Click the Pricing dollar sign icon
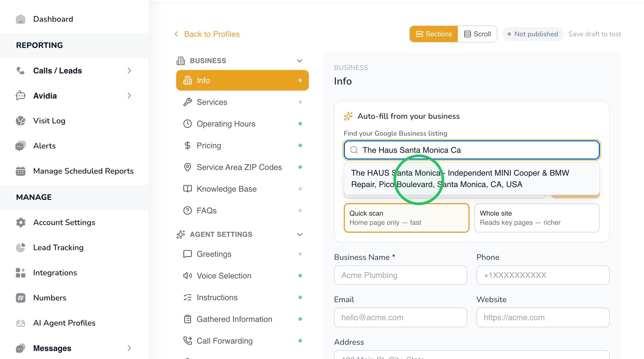The image size is (644, 359). tap(188, 145)
